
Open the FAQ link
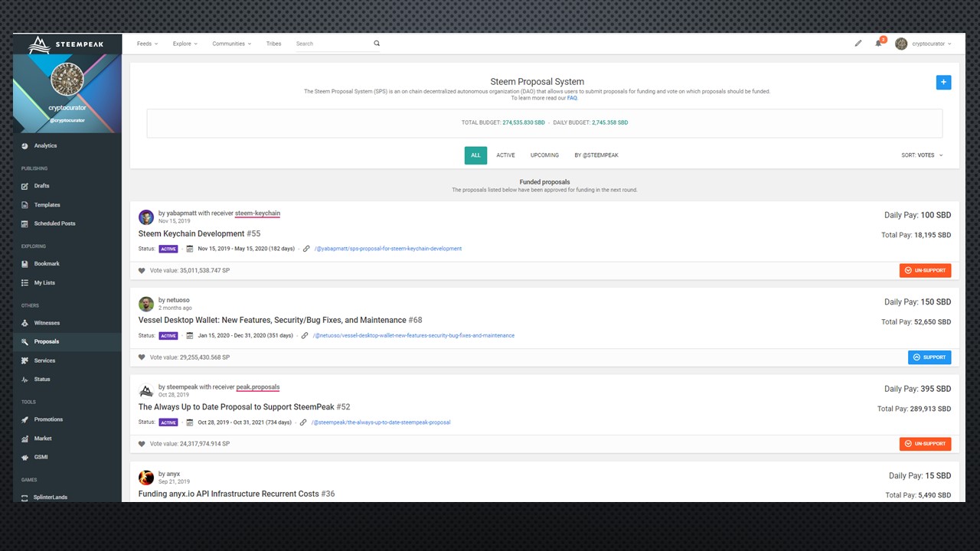tap(572, 98)
